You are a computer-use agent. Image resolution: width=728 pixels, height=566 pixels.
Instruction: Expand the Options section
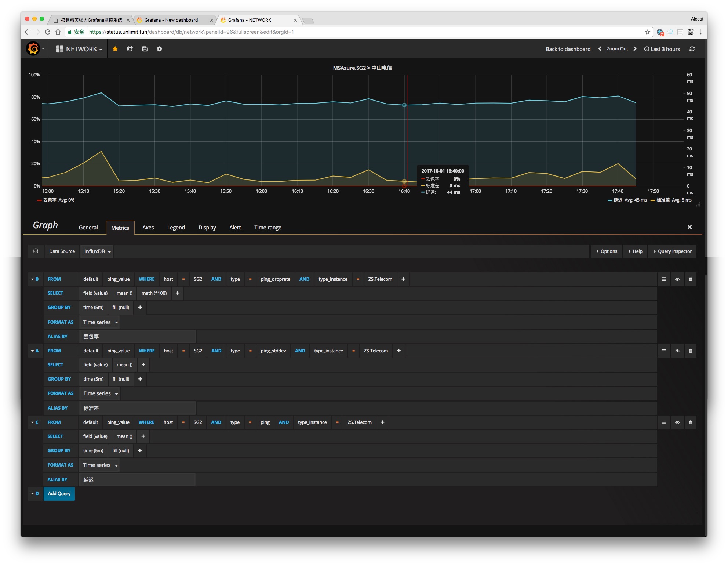(x=607, y=251)
